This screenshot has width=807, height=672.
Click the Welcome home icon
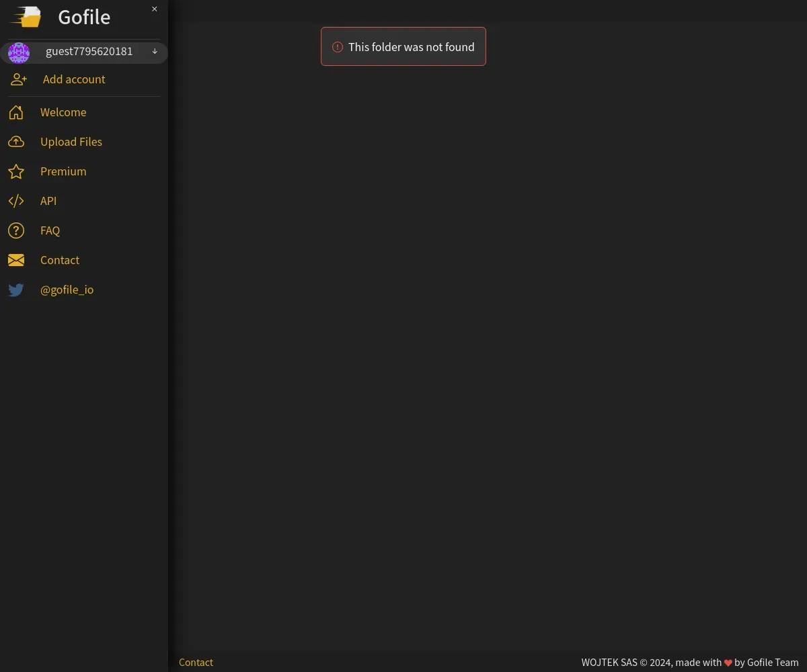coord(16,112)
